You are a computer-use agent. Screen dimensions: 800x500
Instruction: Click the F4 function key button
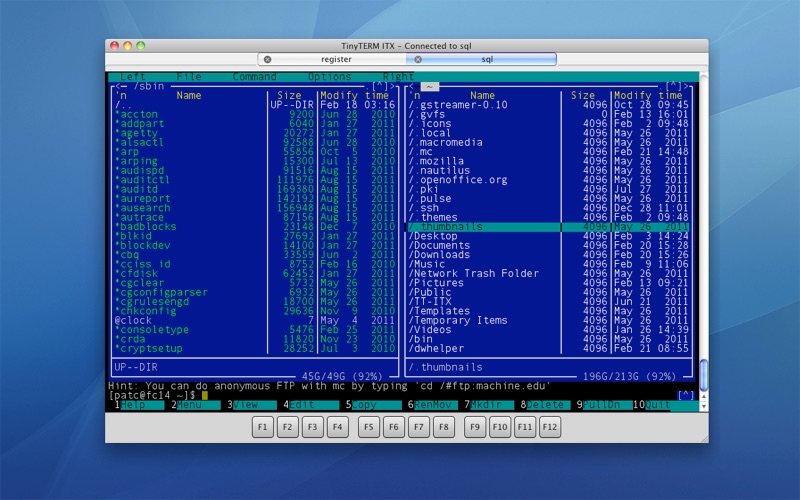(337, 427)
